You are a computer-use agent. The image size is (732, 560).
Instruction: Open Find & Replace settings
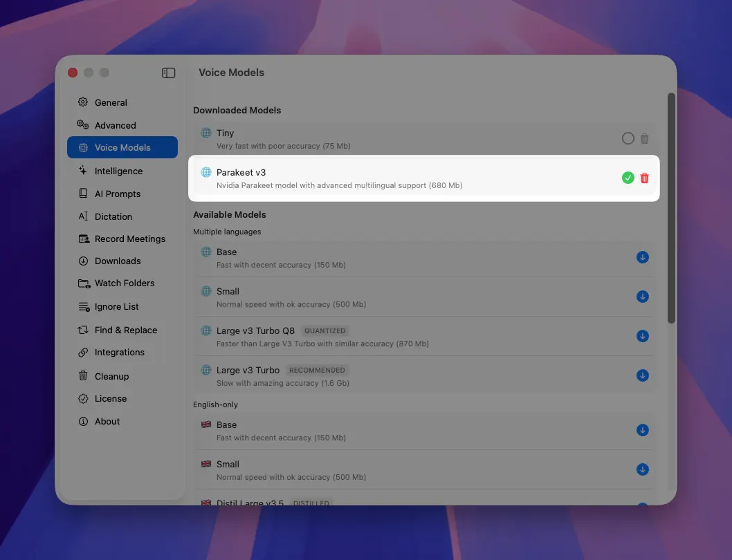[x=122, y=330]
